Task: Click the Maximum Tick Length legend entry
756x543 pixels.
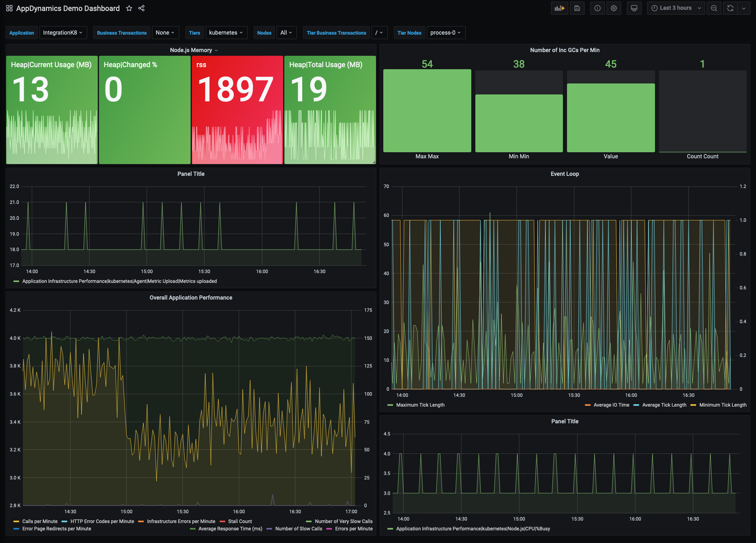Action: click(420, 405)
